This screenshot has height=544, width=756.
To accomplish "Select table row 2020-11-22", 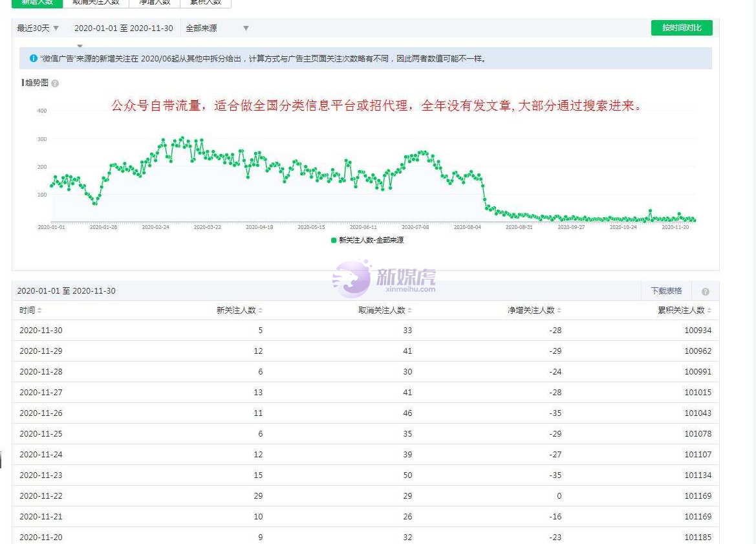I will 365,496.
